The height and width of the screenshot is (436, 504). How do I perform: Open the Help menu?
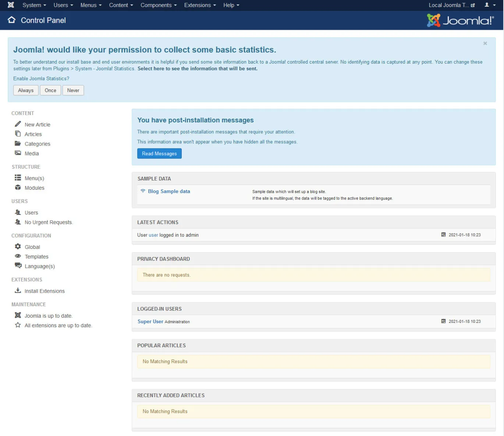click(231, 5)
